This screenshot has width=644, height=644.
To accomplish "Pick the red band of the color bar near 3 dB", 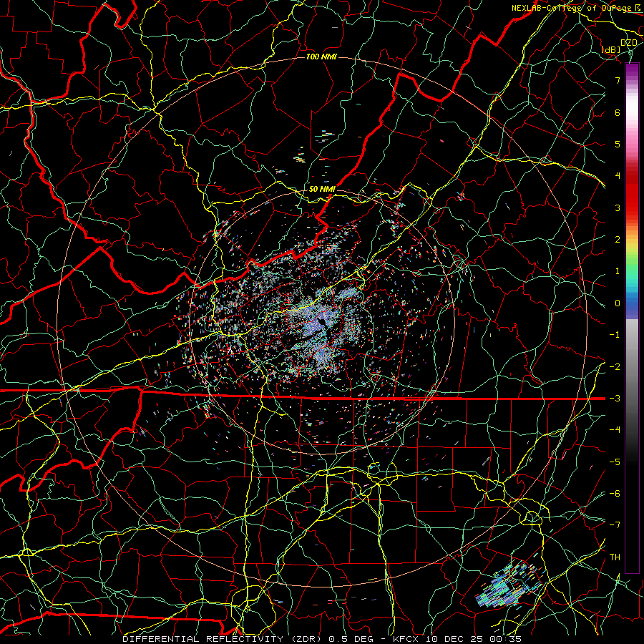I will (632, 201).
